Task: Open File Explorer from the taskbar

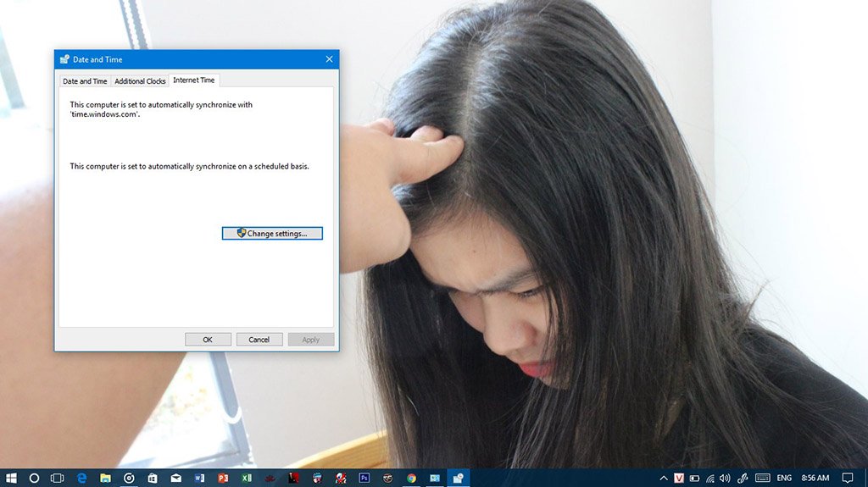Action: pyautogui.click(x=105, y=478)
